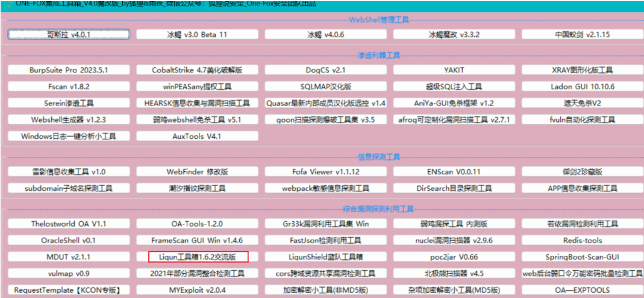Run ENScan V0.0.11

point(454,171)
